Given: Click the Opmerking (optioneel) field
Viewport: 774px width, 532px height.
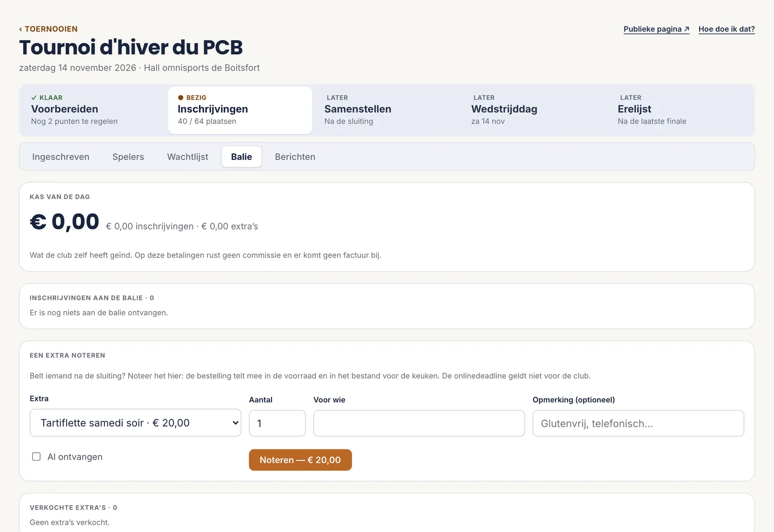Looking at the screenshot, I should point(638,423).
